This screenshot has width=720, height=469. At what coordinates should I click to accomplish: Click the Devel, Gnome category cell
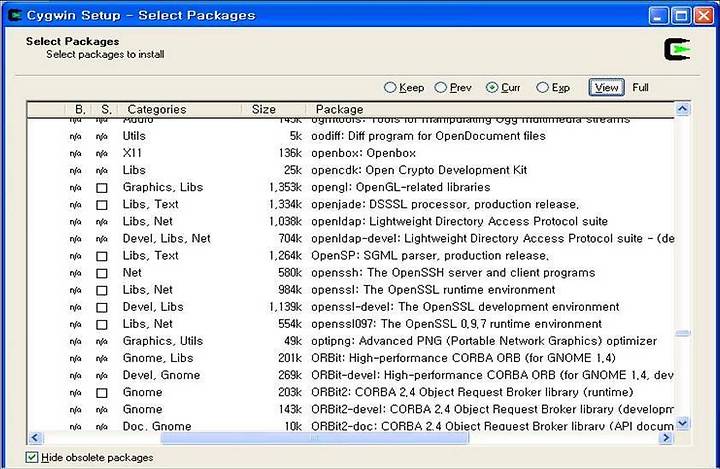tap(161, 375)
